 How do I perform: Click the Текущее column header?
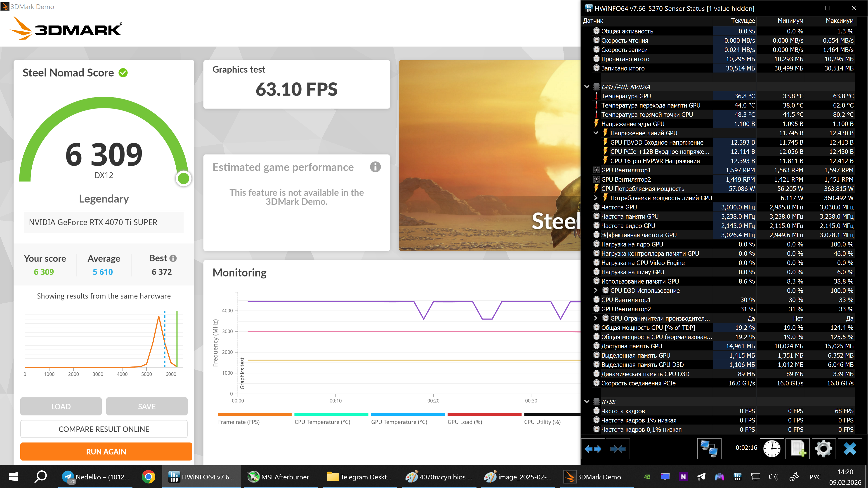click(x=743, y=21)
